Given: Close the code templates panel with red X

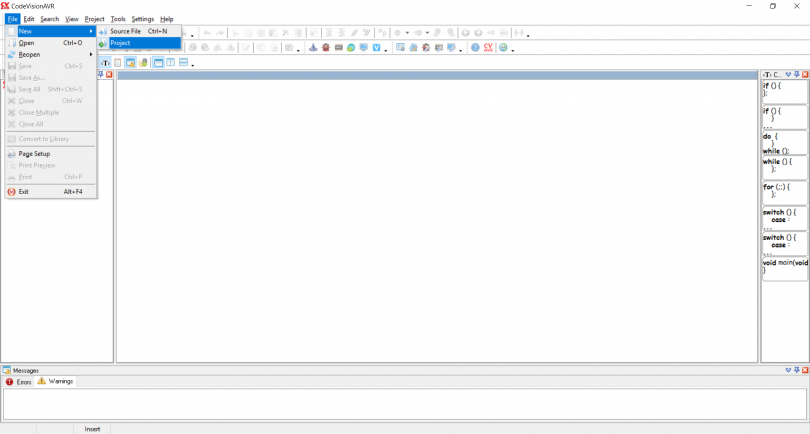Looking at the screenshot, I should tap(805, 75).
